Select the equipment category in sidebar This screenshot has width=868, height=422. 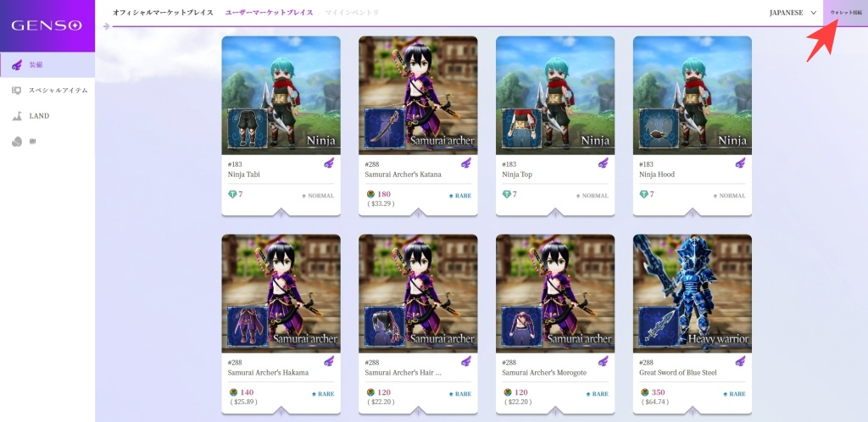(x=47, y=64)
